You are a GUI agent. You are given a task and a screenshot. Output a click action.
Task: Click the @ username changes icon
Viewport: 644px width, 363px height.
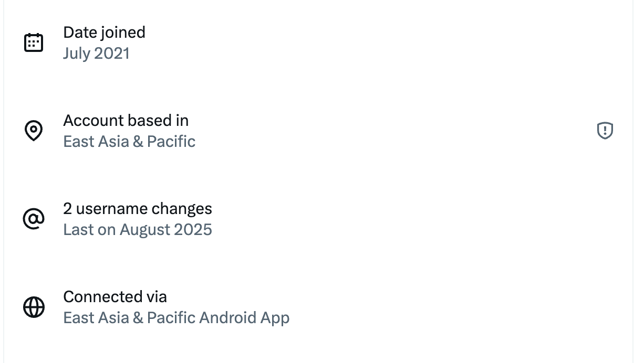(34, 219)
